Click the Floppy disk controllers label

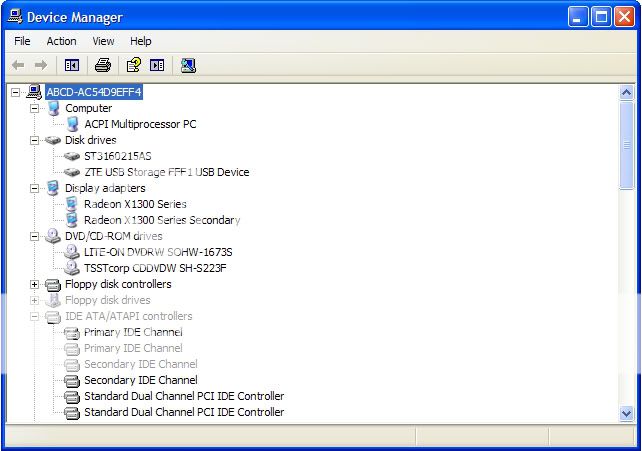118,284
